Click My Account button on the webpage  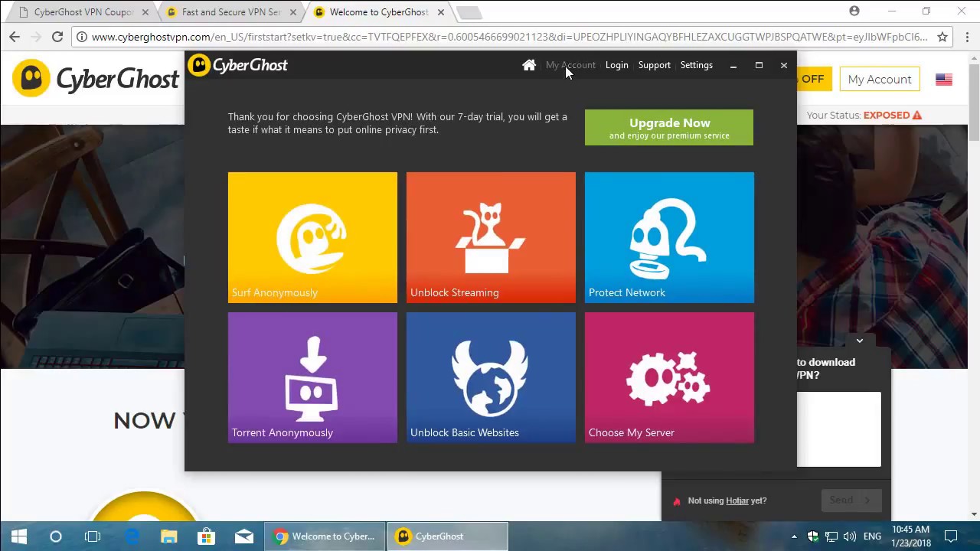click(880, 80)
